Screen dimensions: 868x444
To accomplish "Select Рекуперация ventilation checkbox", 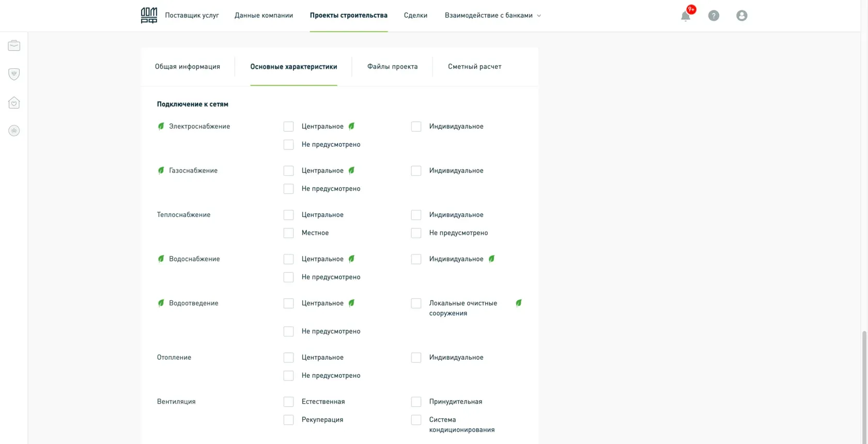I will pyautogui.click(x=288, y=420).
